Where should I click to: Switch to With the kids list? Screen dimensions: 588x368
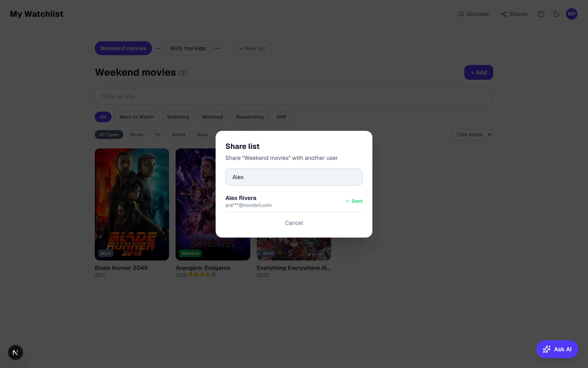(188, 48)
